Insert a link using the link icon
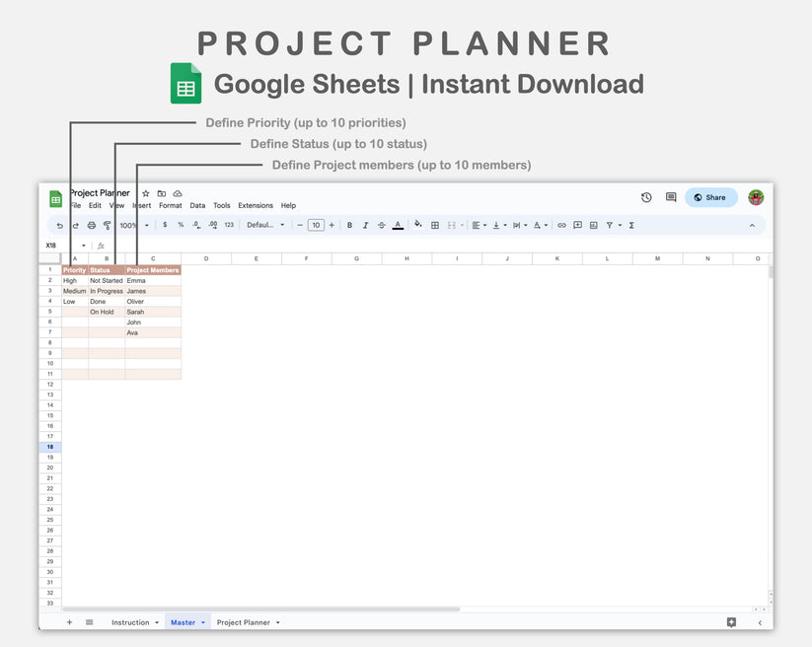 [x=561, y=225]
